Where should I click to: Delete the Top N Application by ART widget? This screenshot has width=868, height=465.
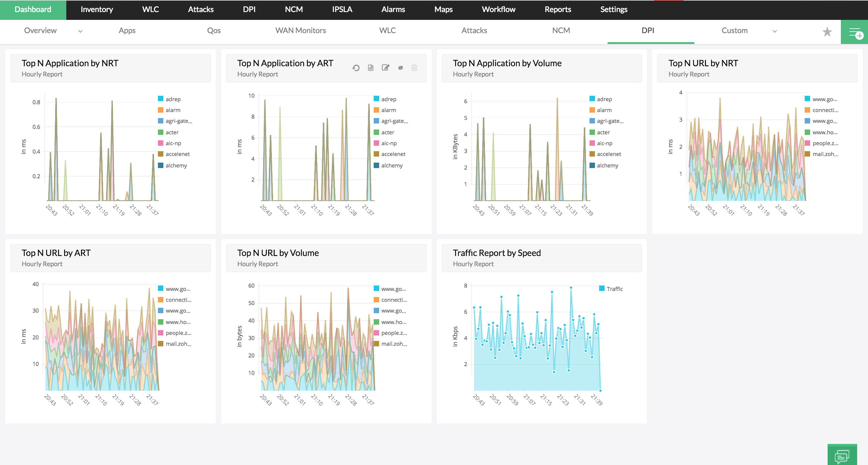414,68
